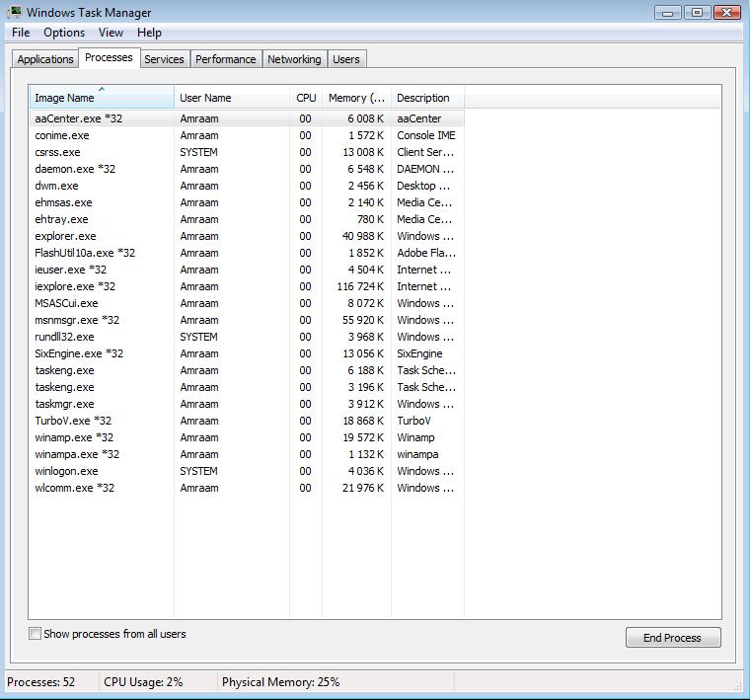Open the File menu

point(21,33)
